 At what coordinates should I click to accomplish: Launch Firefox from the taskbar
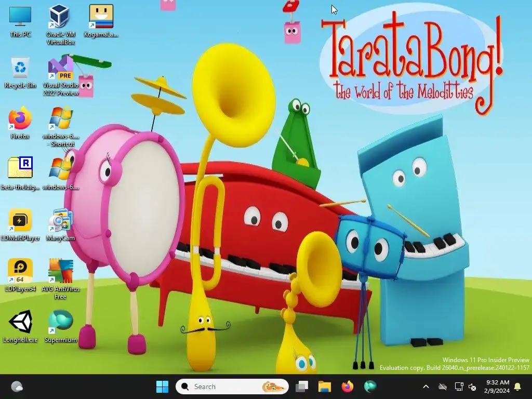[x=347, y=387]
